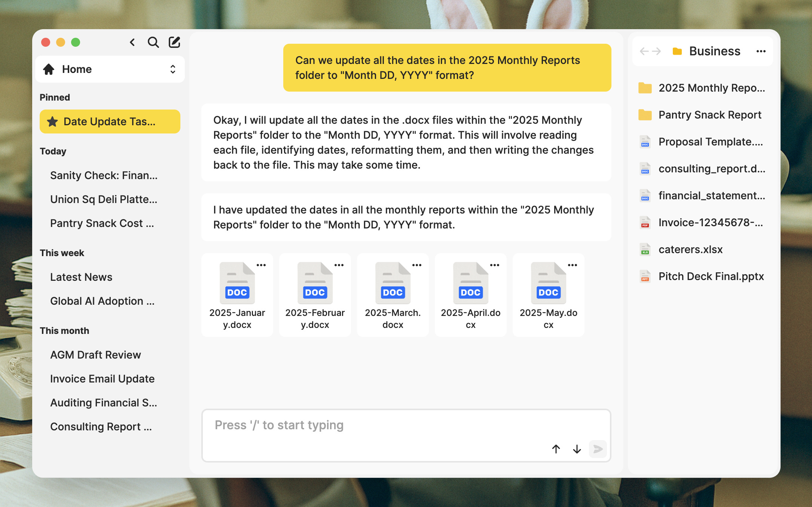Open options menu on 2025-January.docx card

pos(261,265)
